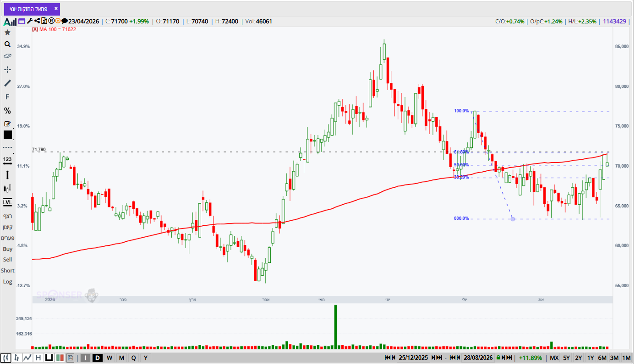This screenshot has height=364, width=635.
Task: Set chart range to 1Y
Action: 591,358
